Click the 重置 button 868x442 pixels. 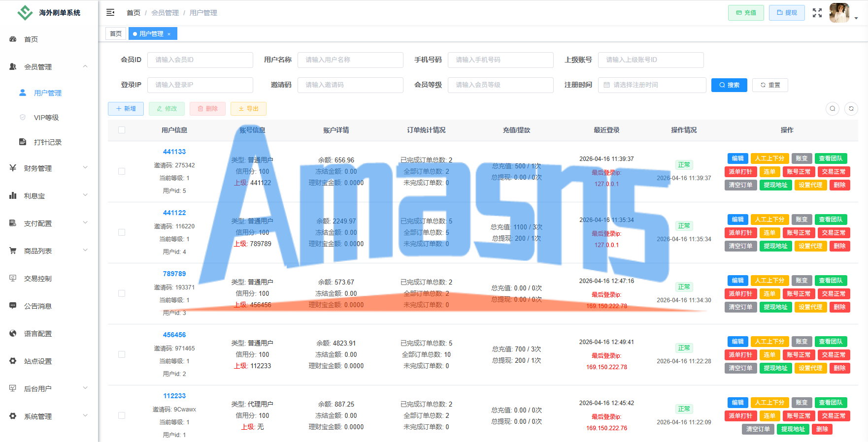pos(770,85)
